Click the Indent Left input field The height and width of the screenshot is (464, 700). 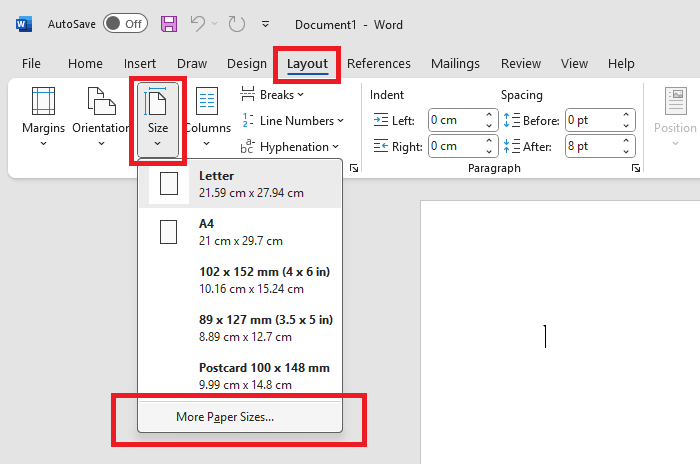click(455, 120)
